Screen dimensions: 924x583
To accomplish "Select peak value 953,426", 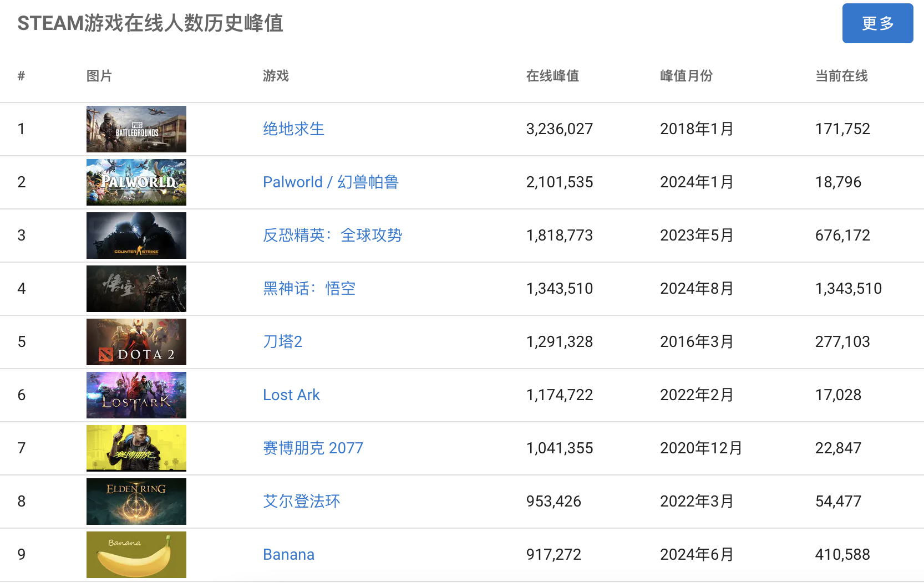I will coord(554,501).
